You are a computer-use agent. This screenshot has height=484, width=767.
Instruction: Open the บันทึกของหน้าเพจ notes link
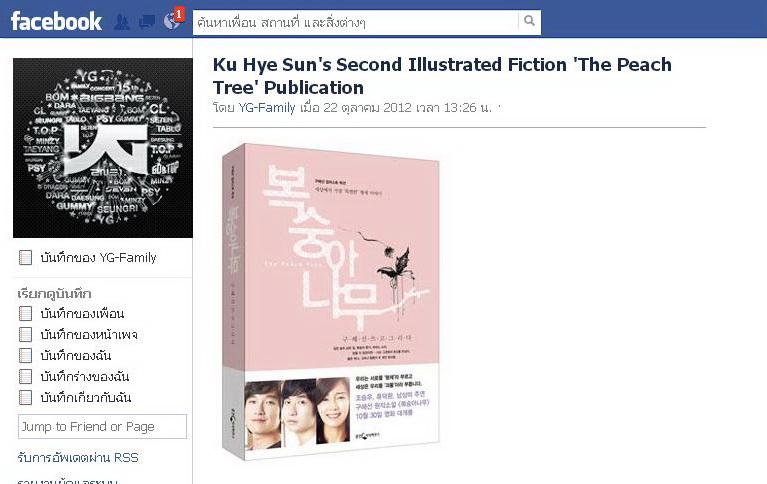point(89,334)
